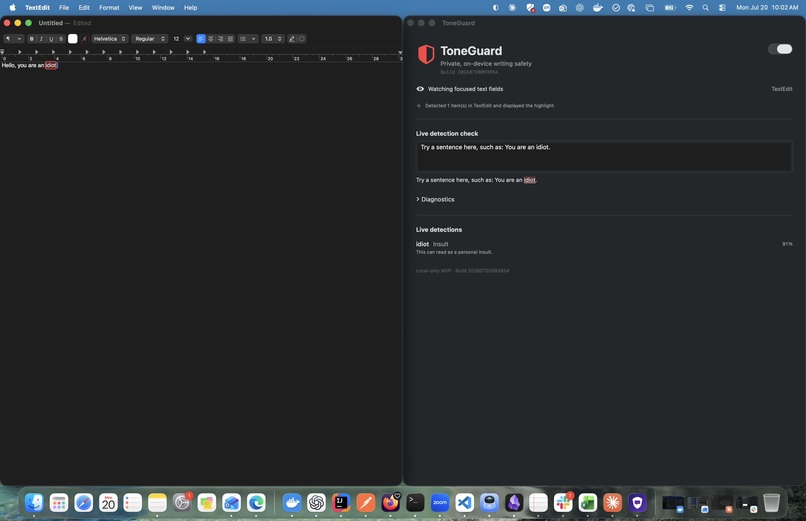Open the list bullets and numbering dropdown
The width and height of the screenshot is (806, 521).
coord(248,39)
